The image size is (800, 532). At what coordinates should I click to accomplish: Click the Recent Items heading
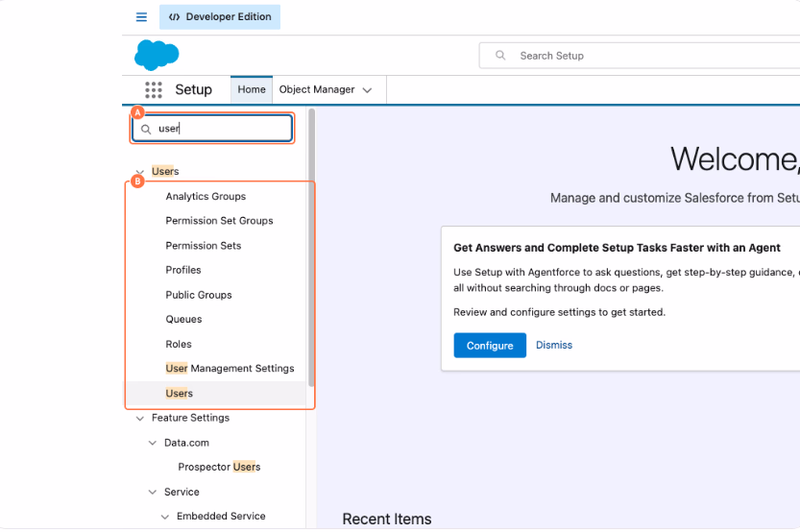[x=387, y=520]
